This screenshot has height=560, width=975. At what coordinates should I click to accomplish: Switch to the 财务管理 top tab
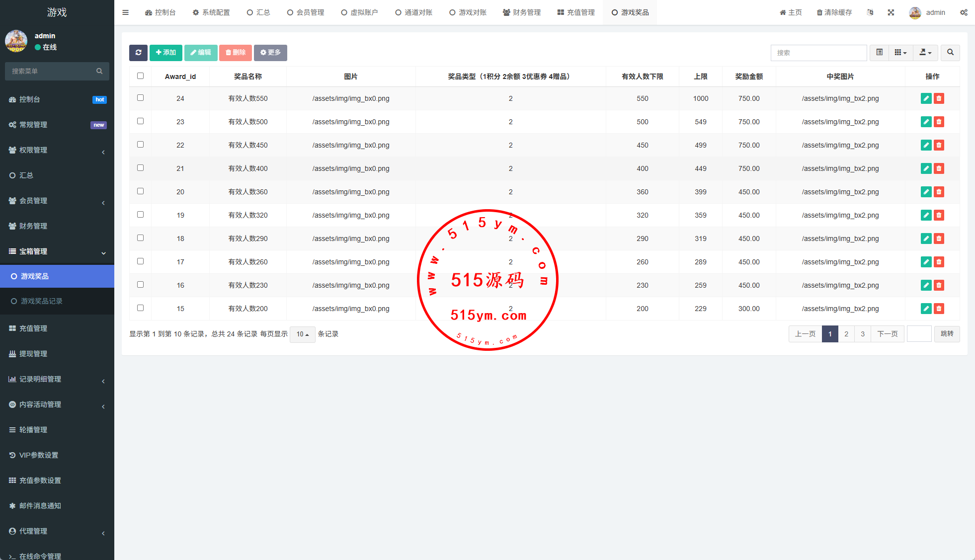522,12
